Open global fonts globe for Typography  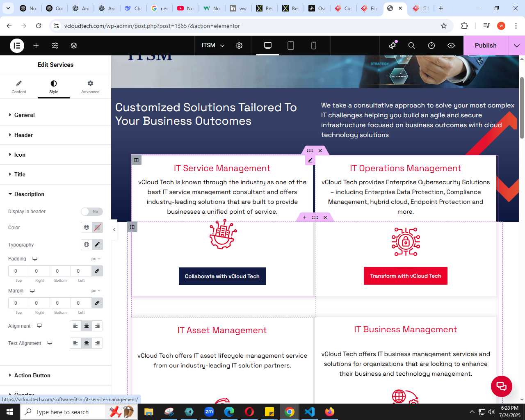[87, 245]
